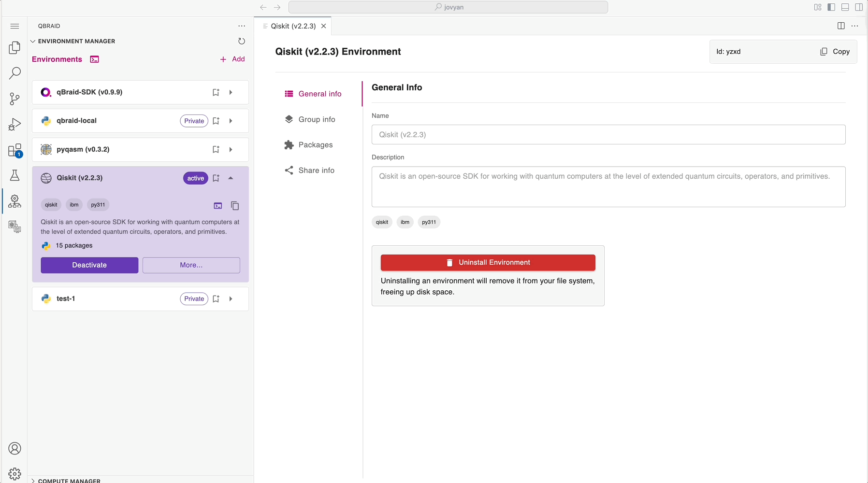The width and height of the screenshot is (868, 483).
Task: Click the jovyan command center search bar
Action: pos(448,7)
